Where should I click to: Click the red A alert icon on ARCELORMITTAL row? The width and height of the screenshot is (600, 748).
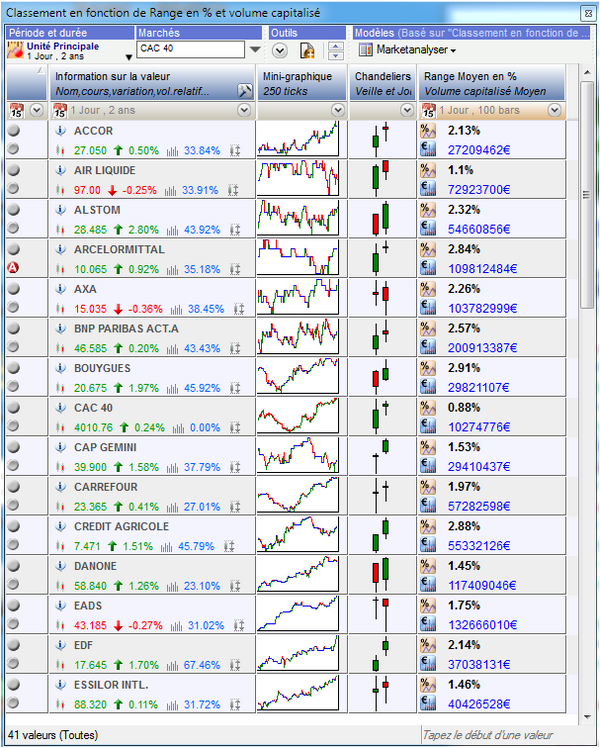[13, 268]
